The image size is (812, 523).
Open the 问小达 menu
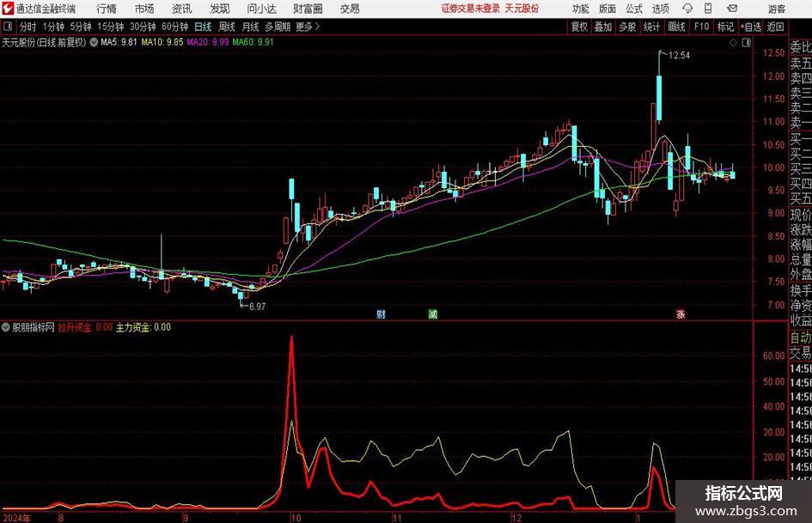pyautogui.click(x=261, y=9)
